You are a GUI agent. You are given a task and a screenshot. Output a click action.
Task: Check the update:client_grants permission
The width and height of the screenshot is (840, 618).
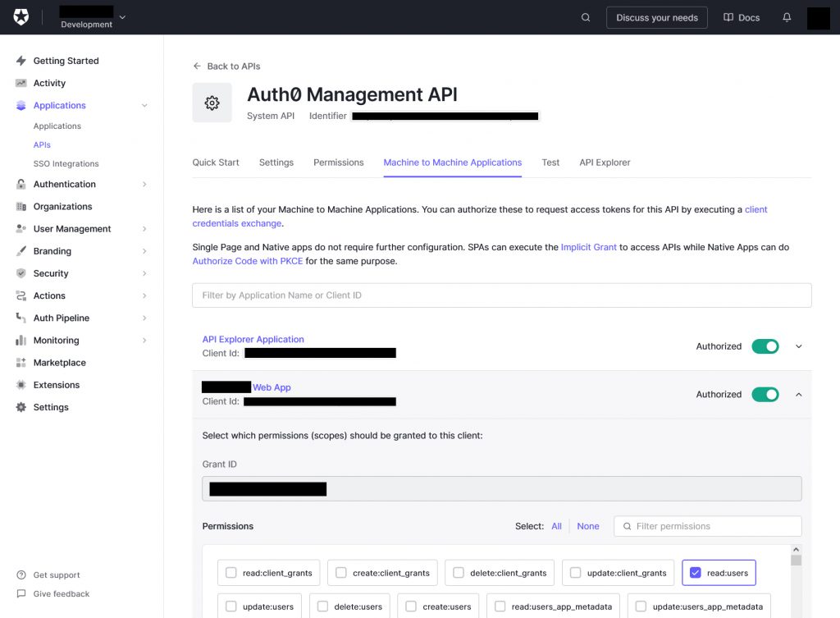[x=575, y=572]
